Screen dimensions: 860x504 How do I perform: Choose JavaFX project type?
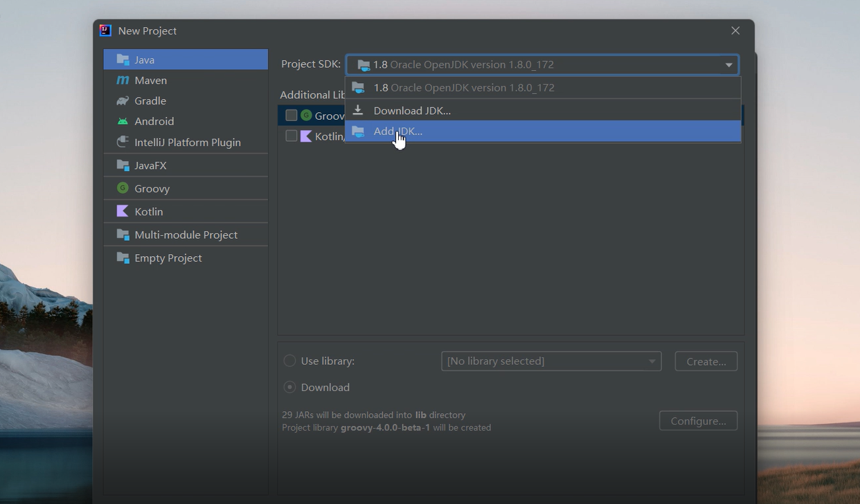pyautogui.click(x=186, y=165)
